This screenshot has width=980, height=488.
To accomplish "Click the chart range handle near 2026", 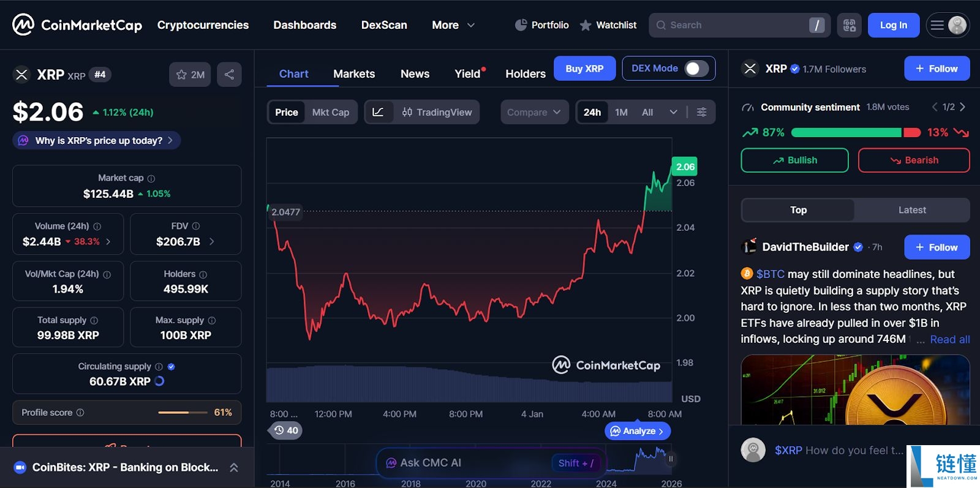I will [671, 458].
